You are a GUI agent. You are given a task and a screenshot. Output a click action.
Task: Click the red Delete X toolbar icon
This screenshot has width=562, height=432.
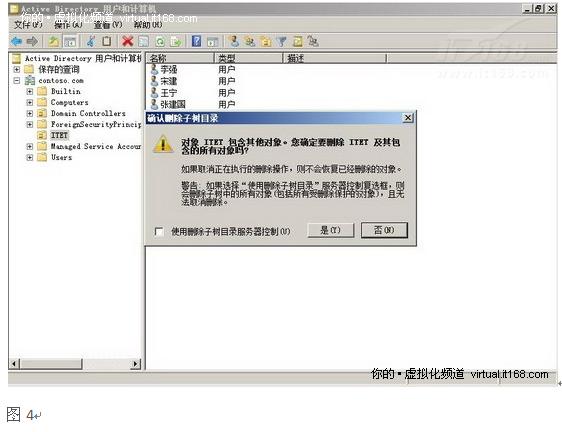127,41
